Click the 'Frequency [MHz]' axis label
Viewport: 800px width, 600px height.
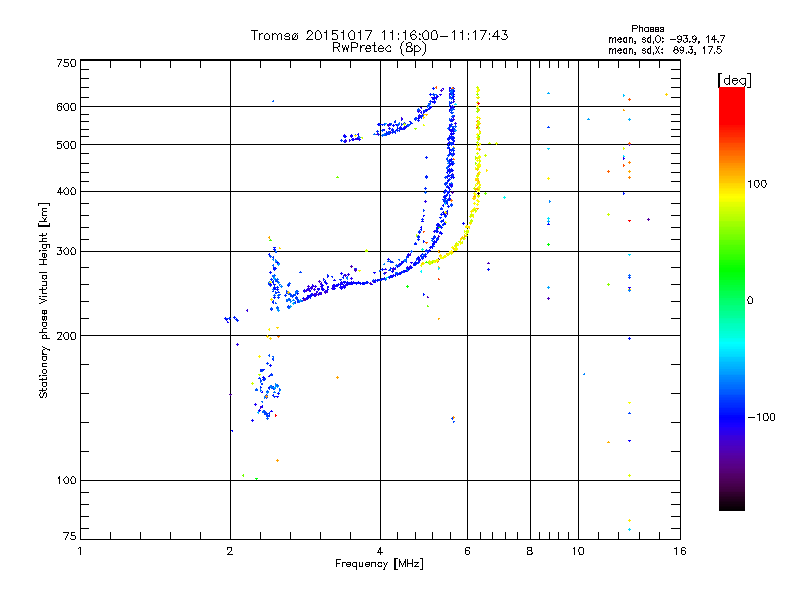coord(379,564)
